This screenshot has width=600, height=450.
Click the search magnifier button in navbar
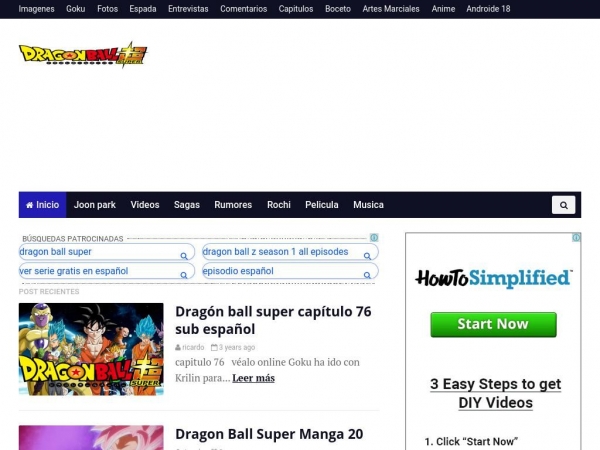point(563,205)
